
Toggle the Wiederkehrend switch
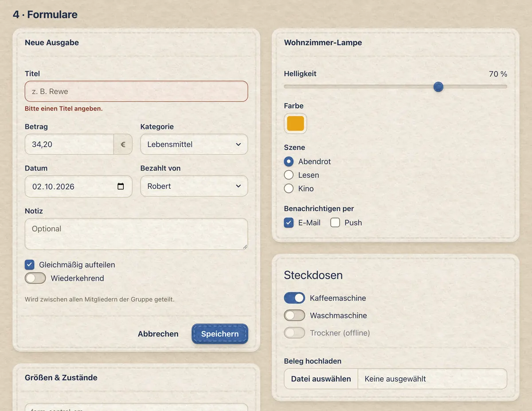(35, 278)
